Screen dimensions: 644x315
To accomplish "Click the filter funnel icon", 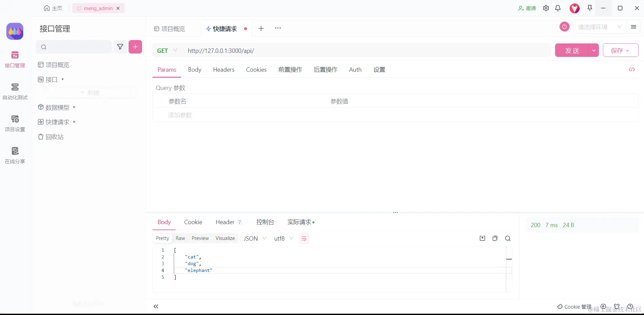I will pyautogui.click(x=120, y=47).
